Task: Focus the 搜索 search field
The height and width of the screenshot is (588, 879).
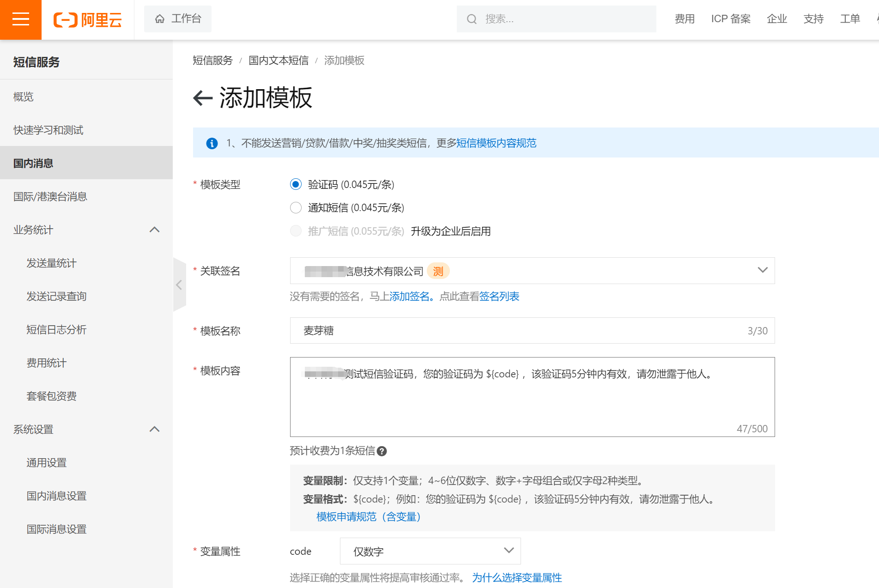Action: (556, 19)
